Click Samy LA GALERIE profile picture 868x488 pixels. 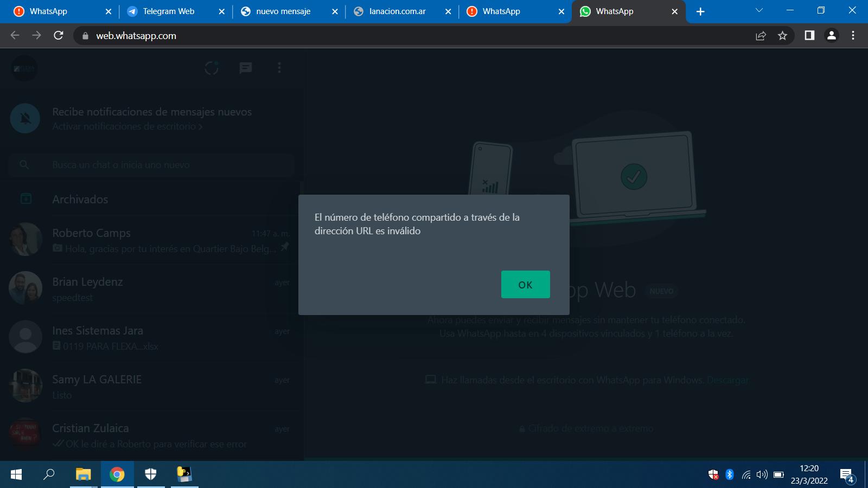(x=25, y=386)
